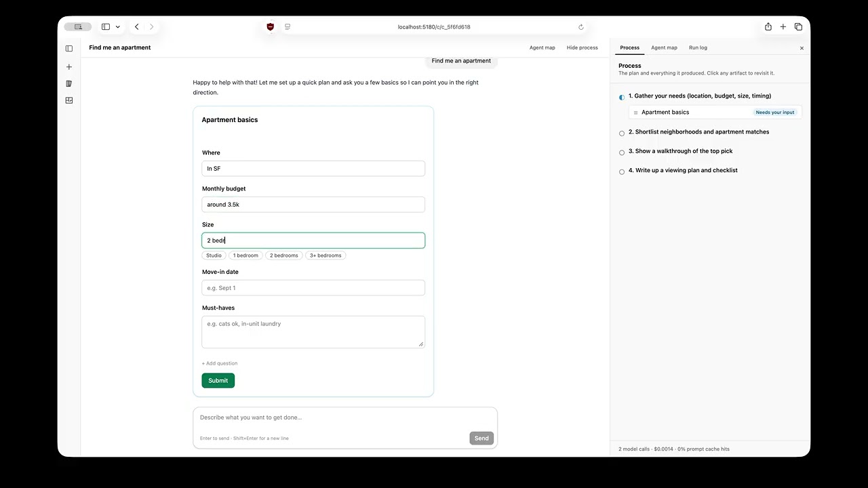Toggle the left app sidebar panel icon
Image resolution: width=868 pixels, height=488 pixels.
tap(68, 48)
